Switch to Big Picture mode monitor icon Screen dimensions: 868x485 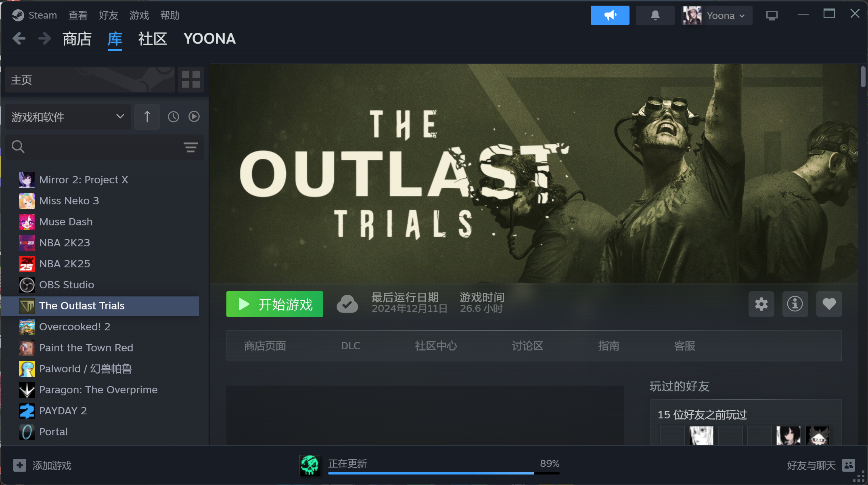(x=772, y=15)
